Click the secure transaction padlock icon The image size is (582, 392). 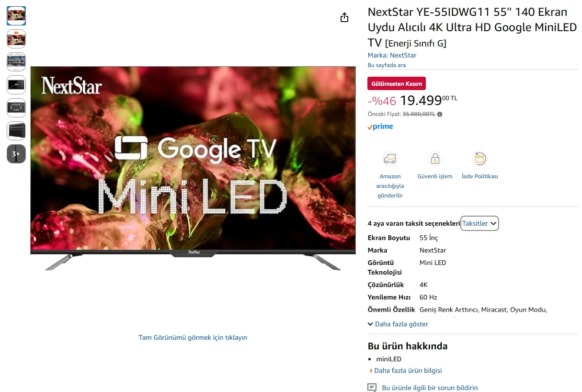(x=435, y=159)
